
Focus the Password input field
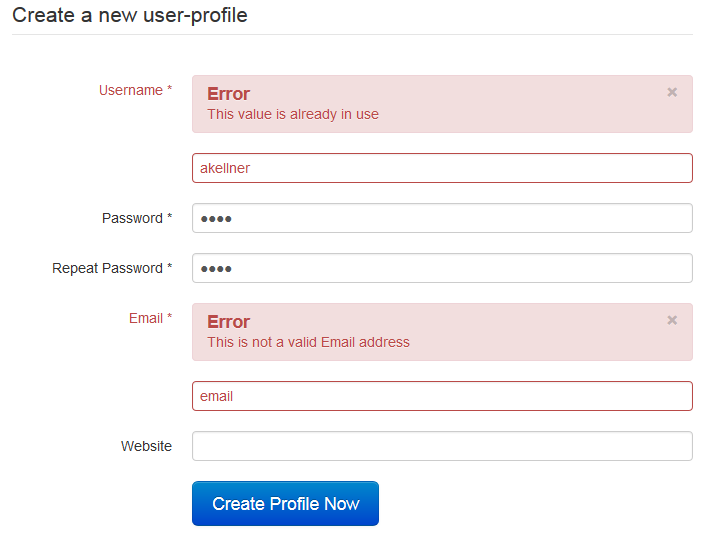coord(442,218)
